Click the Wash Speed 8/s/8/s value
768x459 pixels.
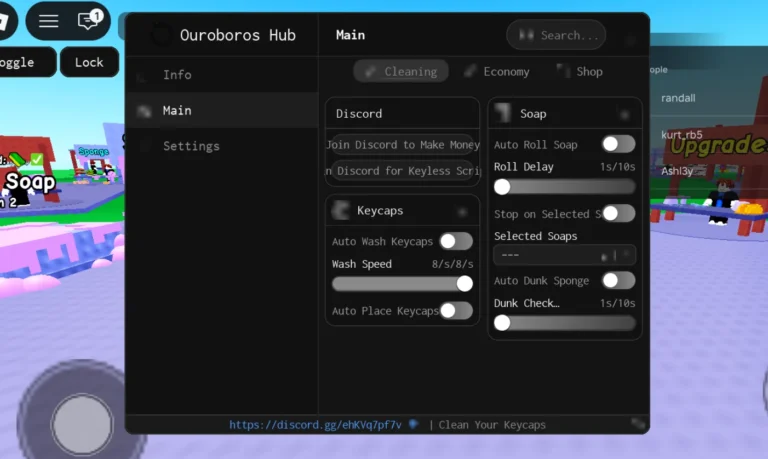point(453,264)
